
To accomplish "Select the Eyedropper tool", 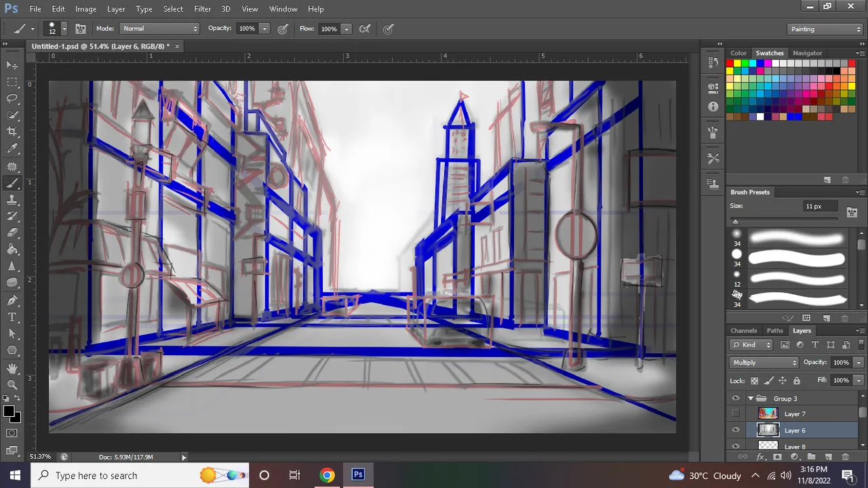I will [12, 149].
